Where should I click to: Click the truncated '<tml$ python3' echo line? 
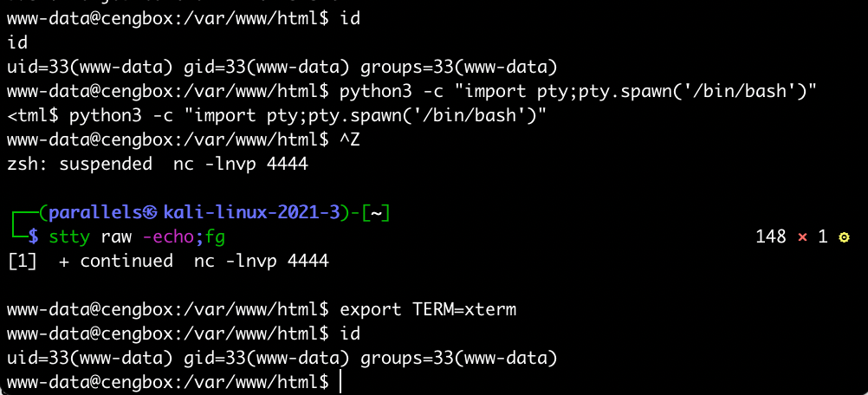276,115
